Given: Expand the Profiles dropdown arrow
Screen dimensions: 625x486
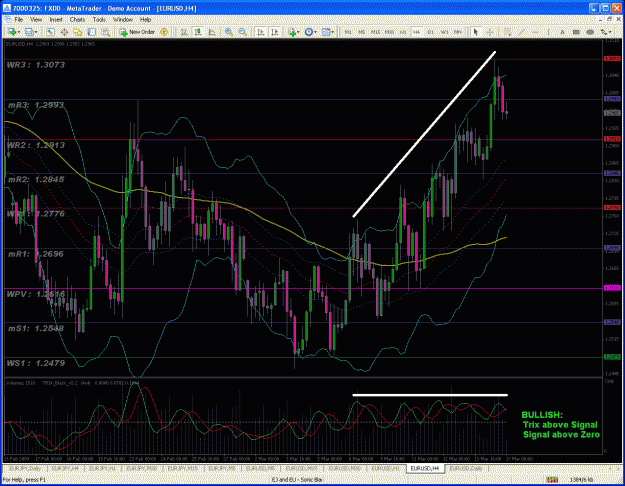Looking at the screenshot, I should click(36, 32).
